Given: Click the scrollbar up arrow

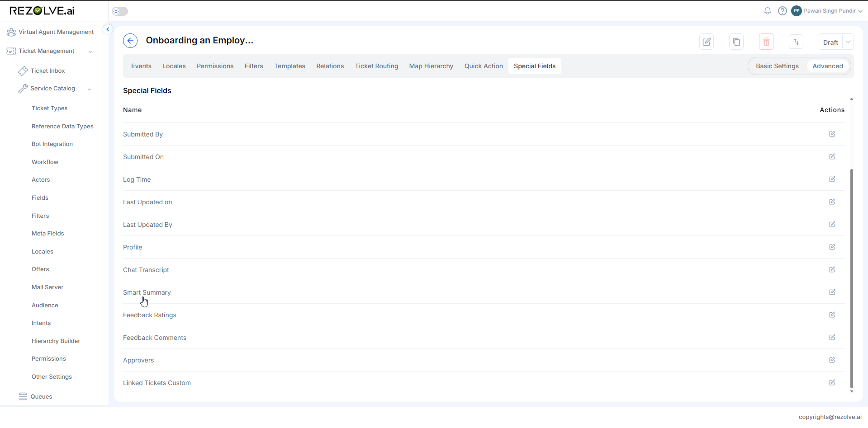Looking at the screenshot, I should point(852,99).
